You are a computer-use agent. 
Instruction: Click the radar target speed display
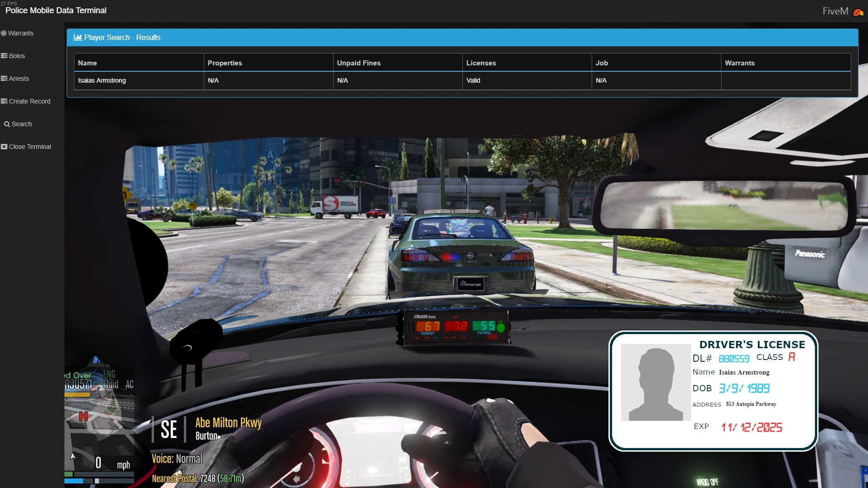[x=428, y=326]
